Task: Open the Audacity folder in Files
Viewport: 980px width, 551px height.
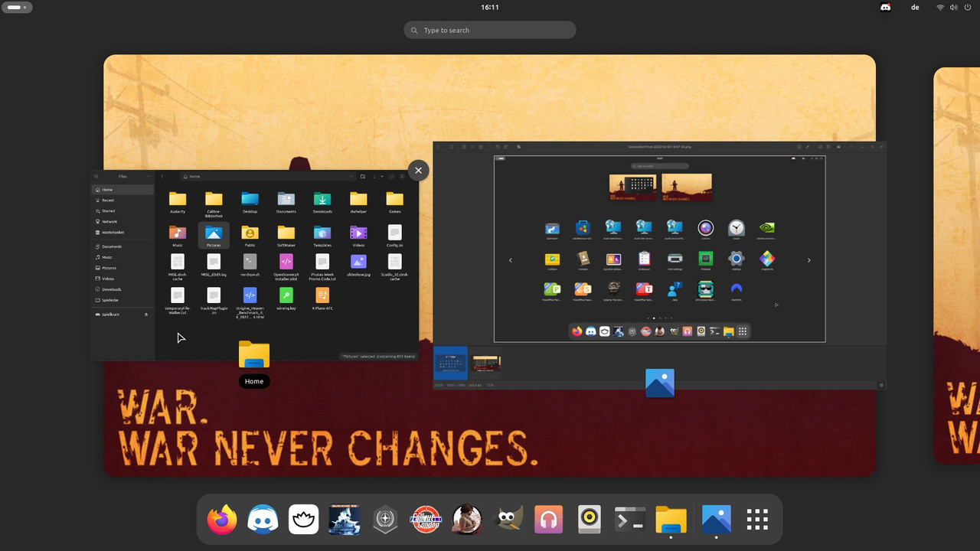Action: click(178, 203)
